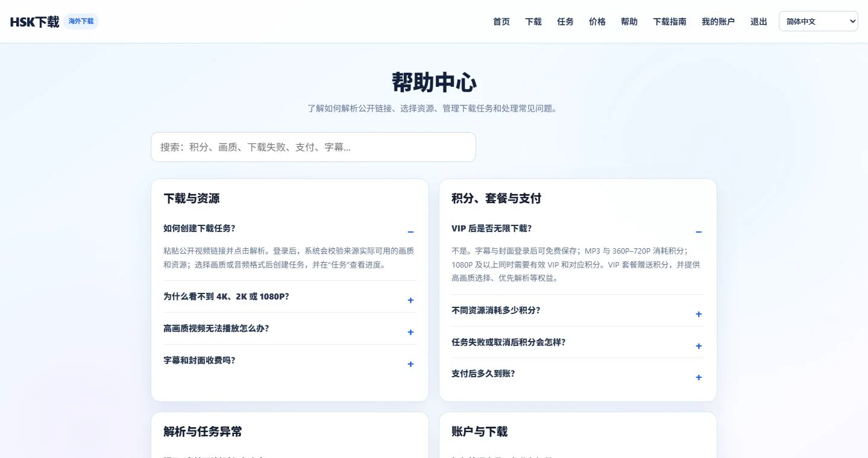Open the 任务 page
This screenshot has width=868, height=458.
[x=565, y=22]
